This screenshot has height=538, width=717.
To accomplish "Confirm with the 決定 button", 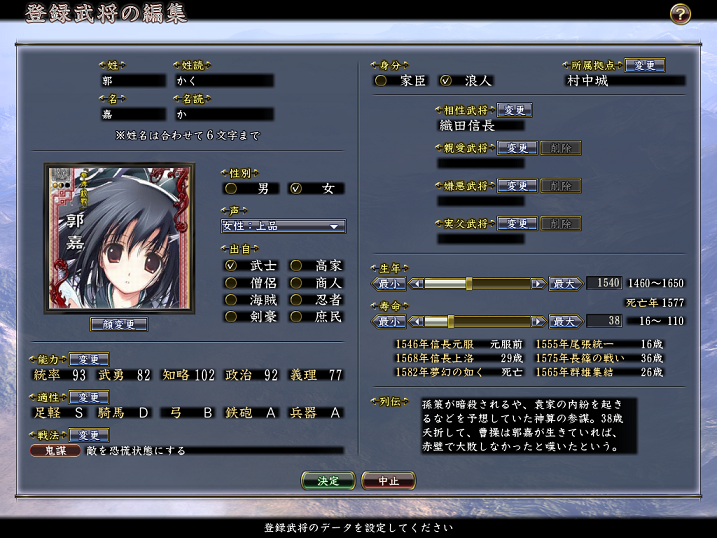I will [328, 481].
